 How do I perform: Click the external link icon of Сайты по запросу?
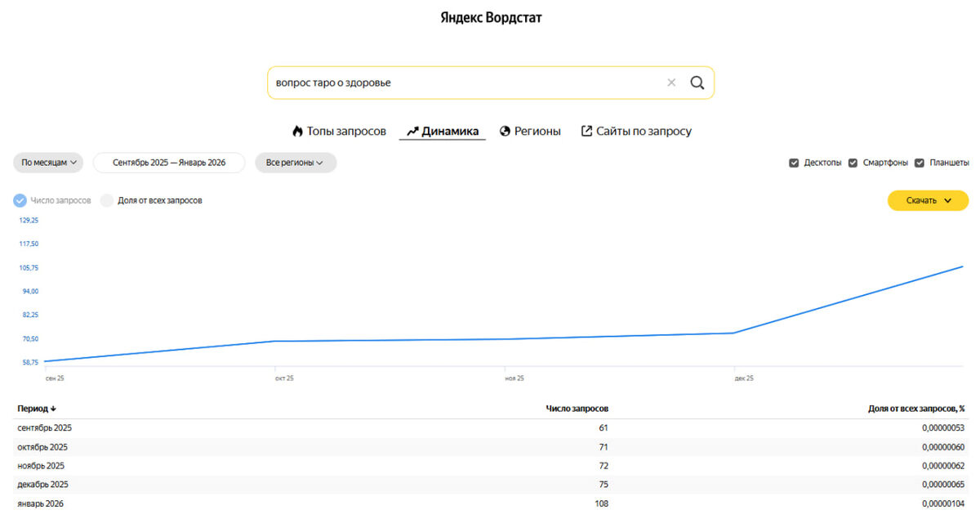586,131
